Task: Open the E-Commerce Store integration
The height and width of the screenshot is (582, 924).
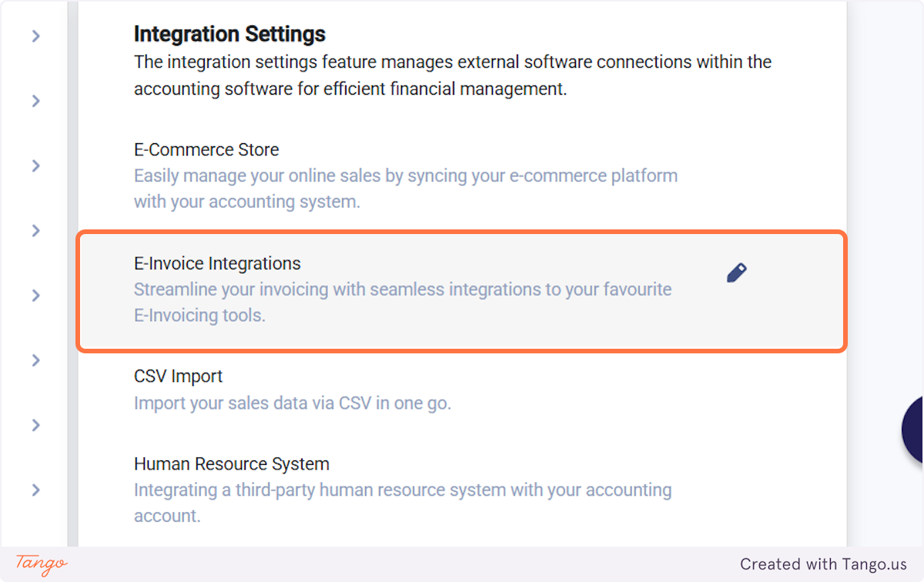Action: [206, 150]
